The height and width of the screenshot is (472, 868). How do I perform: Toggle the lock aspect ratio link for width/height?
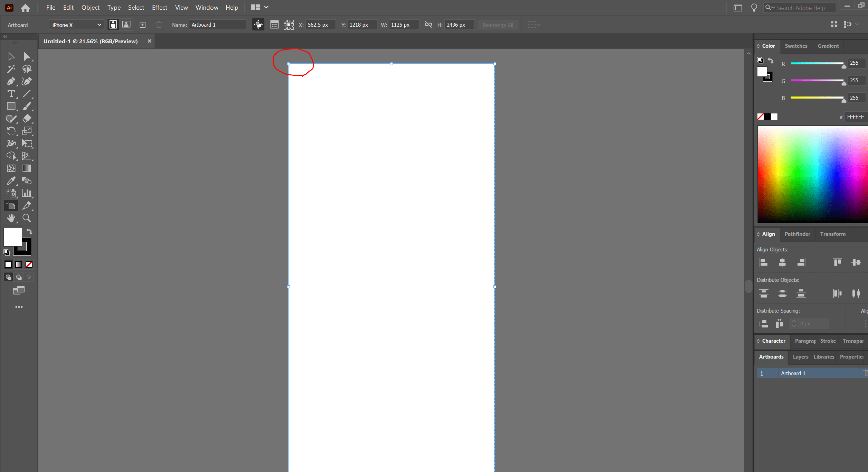428,25
